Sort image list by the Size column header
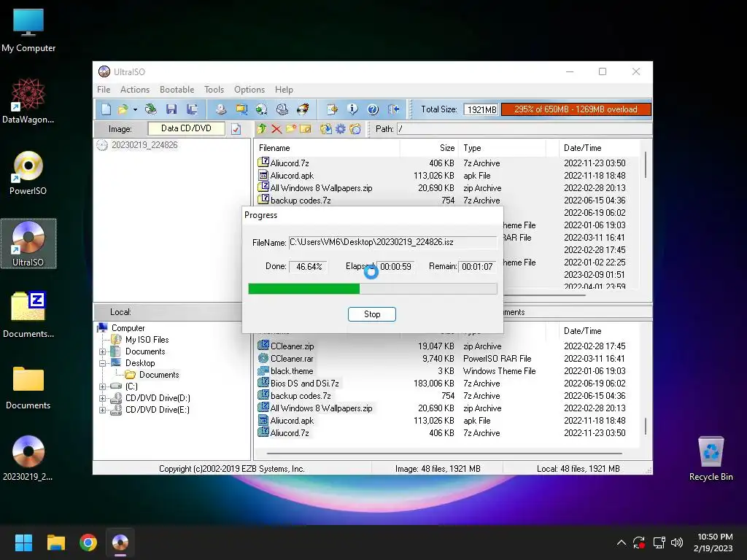This screenshot has width=747, height=560. point(429,148)
